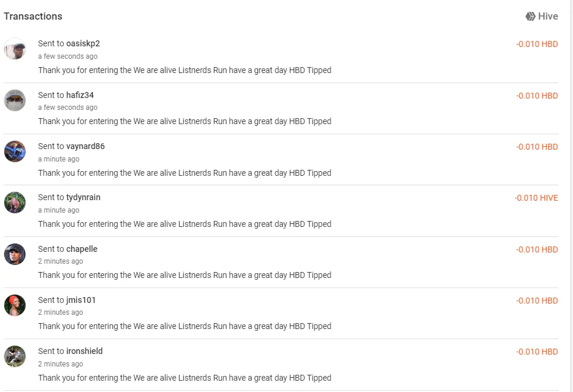Open the ironshield username link
Viewport: 573px width, 392px height.
(84, 351)
